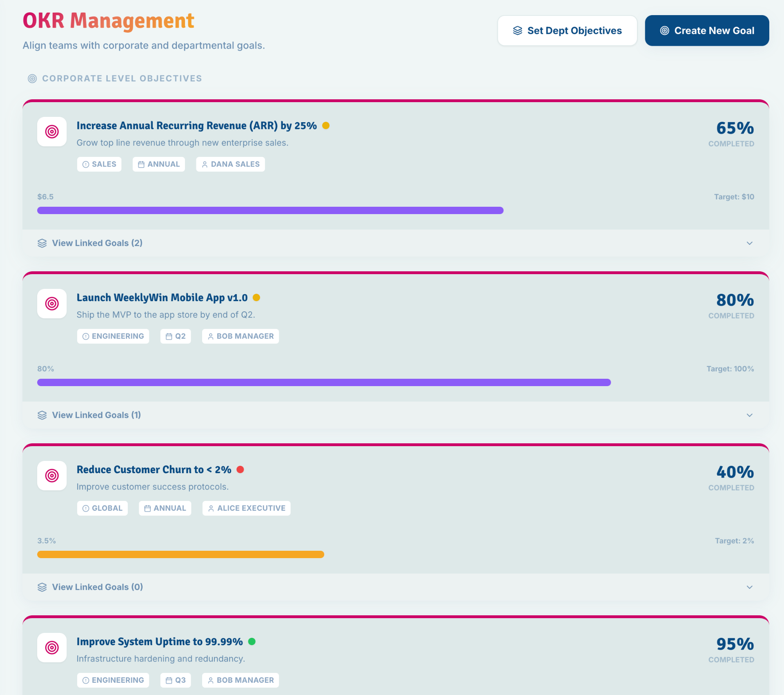Click the 40% completed value
The width and height of the screenshot is (784, 695).
[x=735, y=472]
